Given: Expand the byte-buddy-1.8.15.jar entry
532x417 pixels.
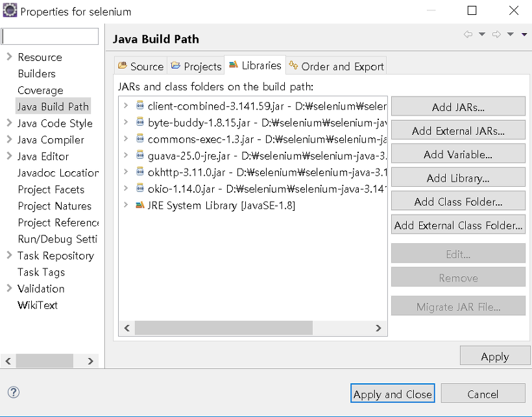Looking at the screenshot, I should 126,122.
